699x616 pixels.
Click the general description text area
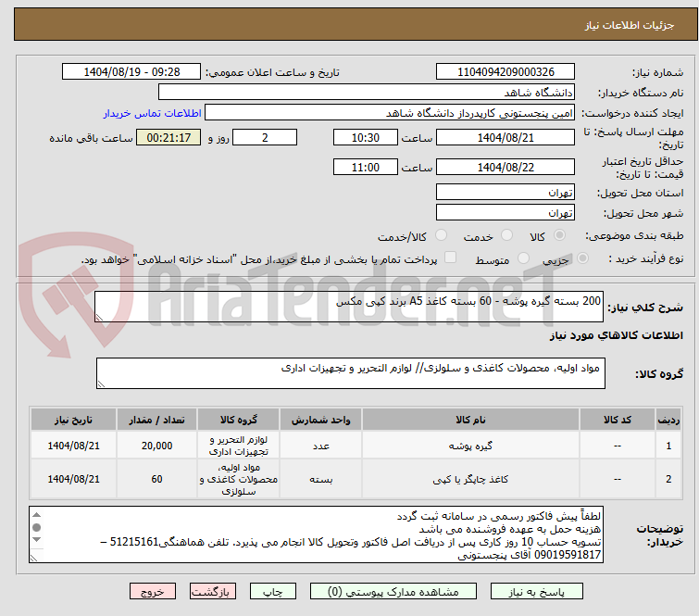point(349,307)
